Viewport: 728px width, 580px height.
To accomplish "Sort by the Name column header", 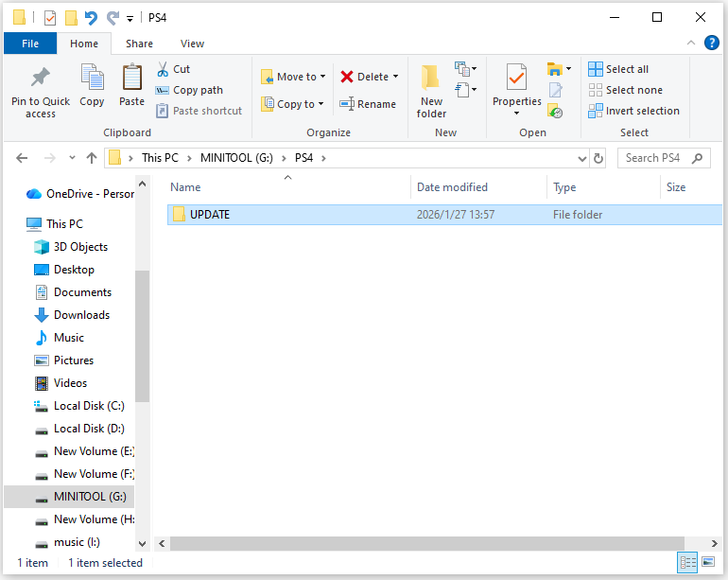I will pos(287,186).
